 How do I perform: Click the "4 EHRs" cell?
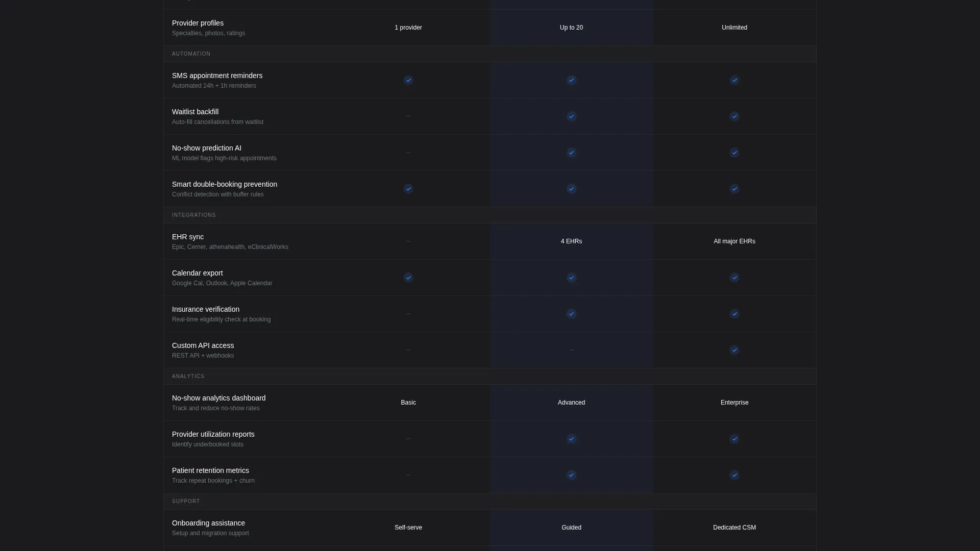coord(571,241)
